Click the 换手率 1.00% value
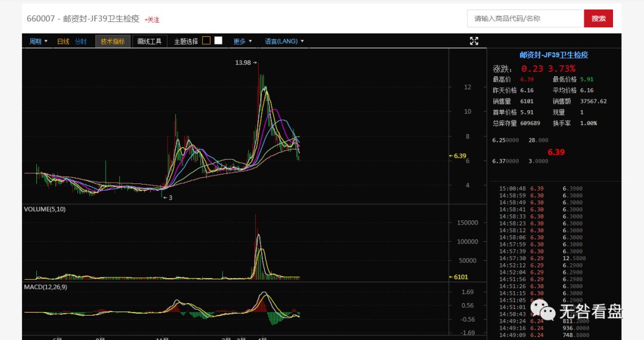Viewport: 644px width, 340px height. pyautogui.click(x=589, y=123)
